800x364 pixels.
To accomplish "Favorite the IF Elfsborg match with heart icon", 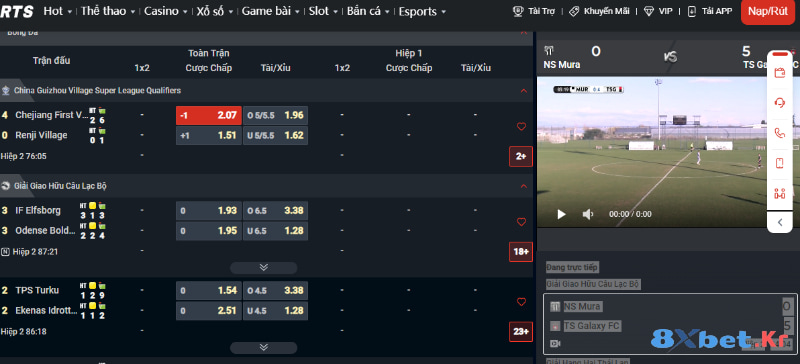I will click(x=521, y=222).
